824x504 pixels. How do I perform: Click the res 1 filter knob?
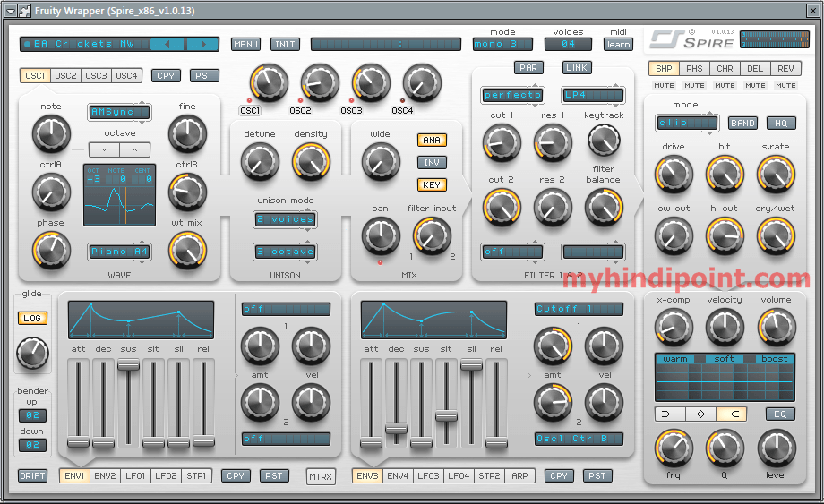tap(553, 143)
